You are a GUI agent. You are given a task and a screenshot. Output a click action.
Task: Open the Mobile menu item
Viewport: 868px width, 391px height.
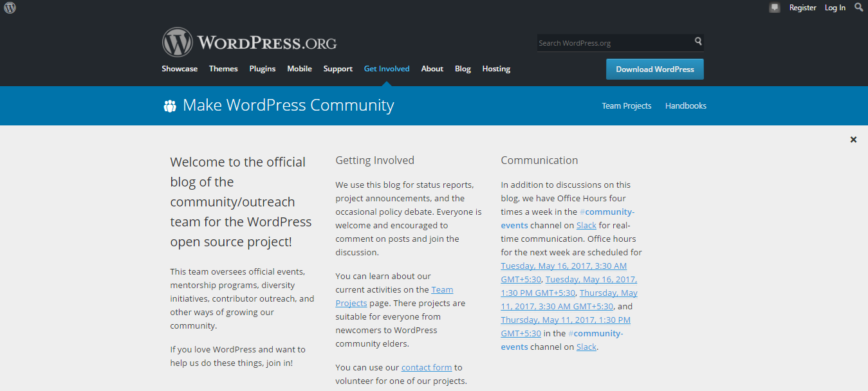(x=299, y=69)
